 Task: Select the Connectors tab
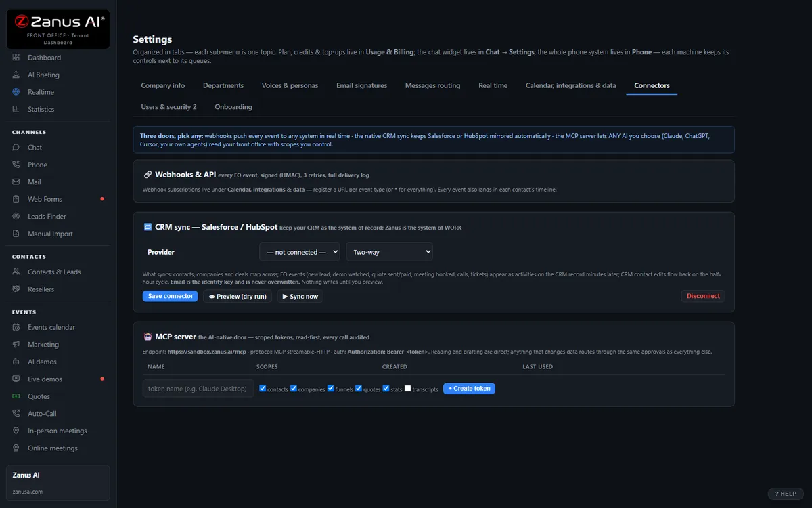(652, 85)
